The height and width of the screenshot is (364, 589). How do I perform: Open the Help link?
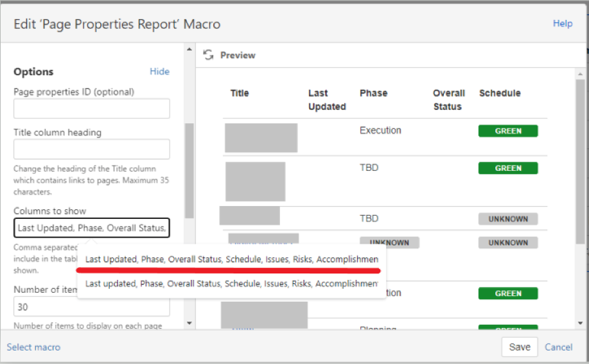click(x=562, y=23)
